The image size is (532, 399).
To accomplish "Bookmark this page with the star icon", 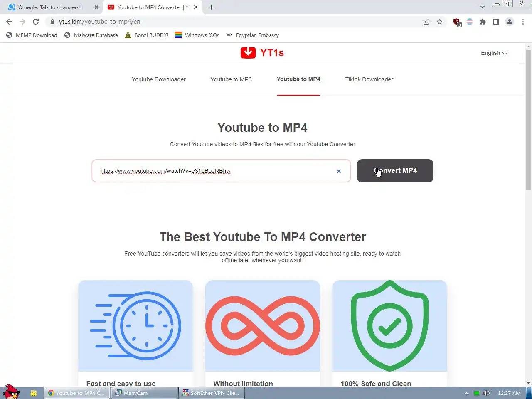I will click(440, 22).
